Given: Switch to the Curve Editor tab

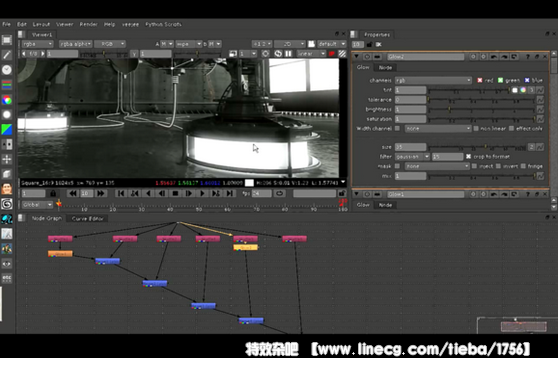Looking at the screenshot, I should pyautogui.click(x=88, y=219).
